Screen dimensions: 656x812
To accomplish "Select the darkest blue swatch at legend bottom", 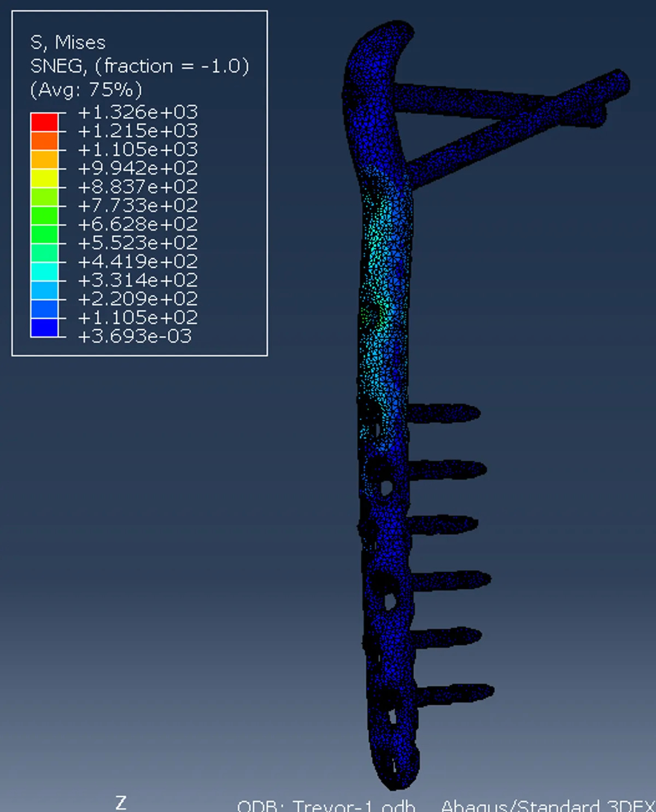I will coord(44,328).
